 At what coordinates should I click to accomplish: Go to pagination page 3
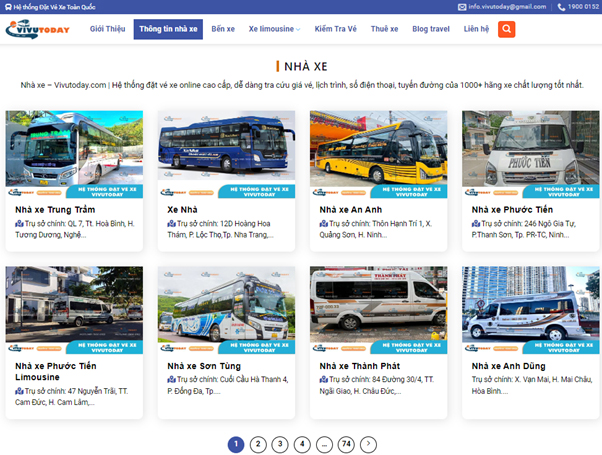(x=280, y=444)
